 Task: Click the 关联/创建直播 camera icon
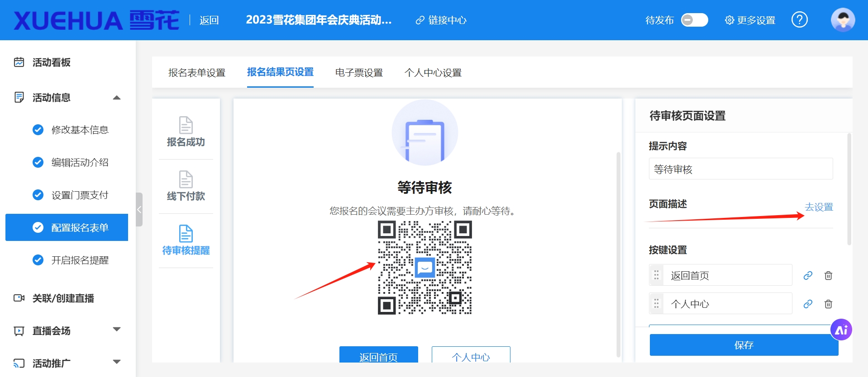pos(19,298)
